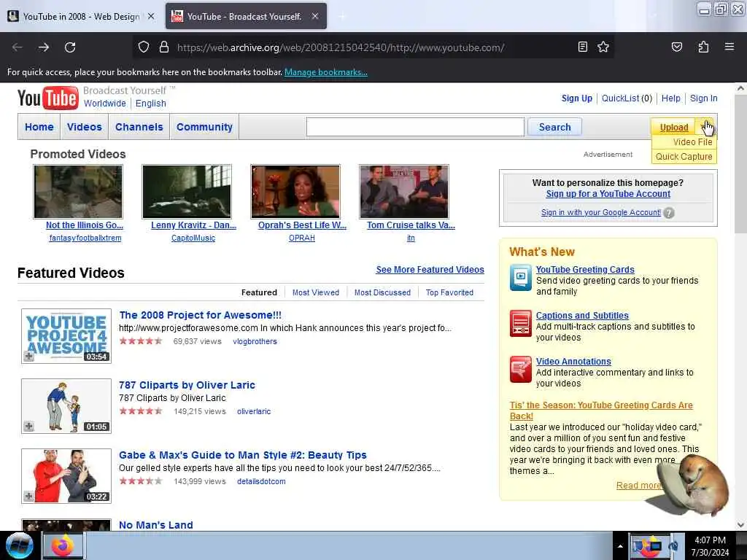
Task: Select the Featured filter tab
Action: (x=259, y=292)
